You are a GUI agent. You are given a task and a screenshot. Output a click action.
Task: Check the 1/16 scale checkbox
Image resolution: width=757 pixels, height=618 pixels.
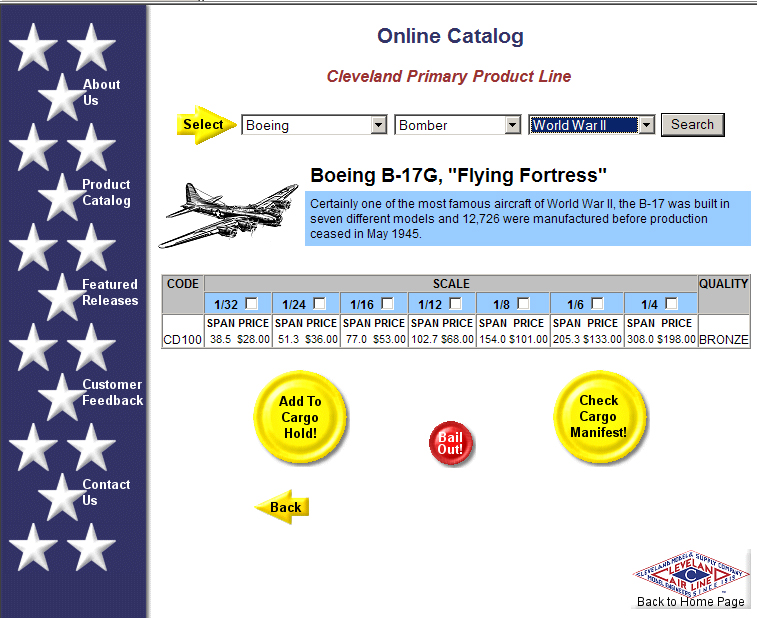click(x=388, y=303)
